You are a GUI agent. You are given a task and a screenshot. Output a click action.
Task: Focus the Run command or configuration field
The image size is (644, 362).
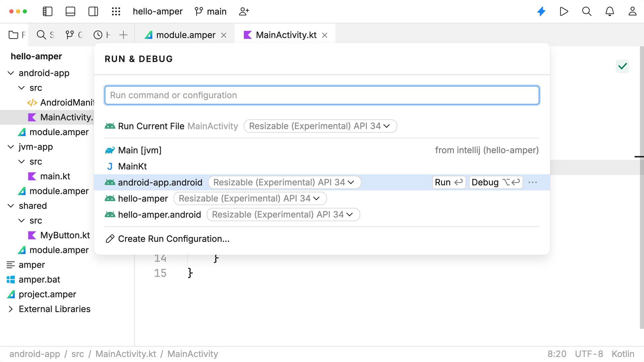tap(322, 95)
